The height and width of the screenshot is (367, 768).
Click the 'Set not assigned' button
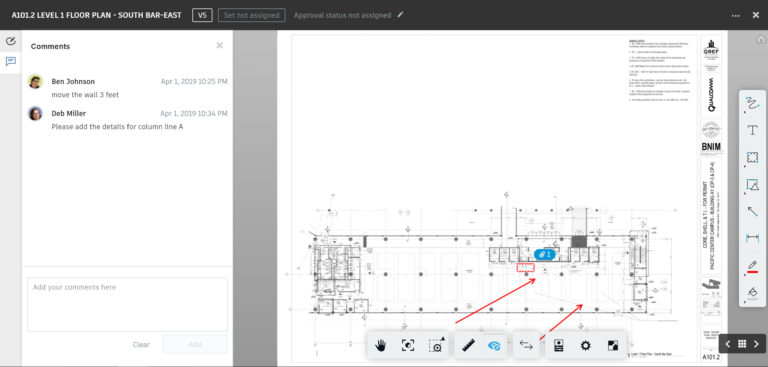252,15
